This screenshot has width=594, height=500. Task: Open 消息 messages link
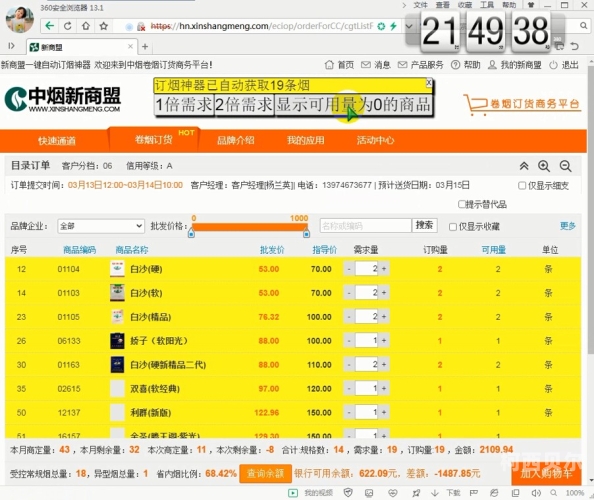point(375,65)
